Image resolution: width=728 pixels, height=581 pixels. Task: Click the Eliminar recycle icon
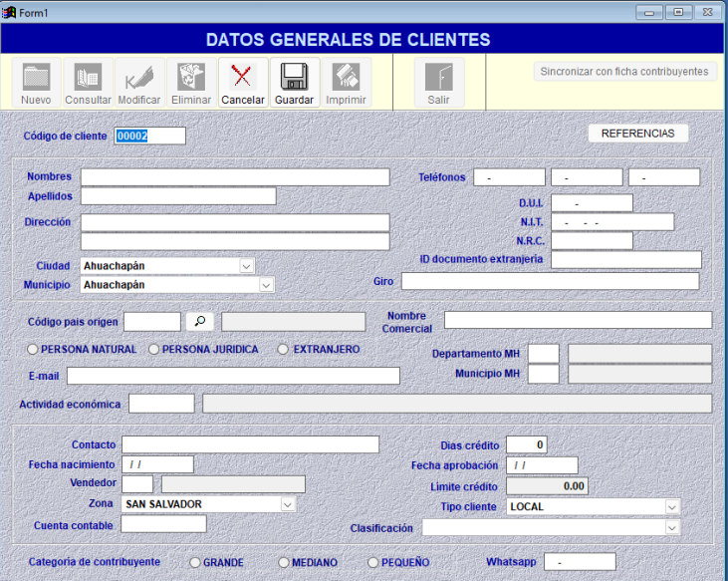191,77
